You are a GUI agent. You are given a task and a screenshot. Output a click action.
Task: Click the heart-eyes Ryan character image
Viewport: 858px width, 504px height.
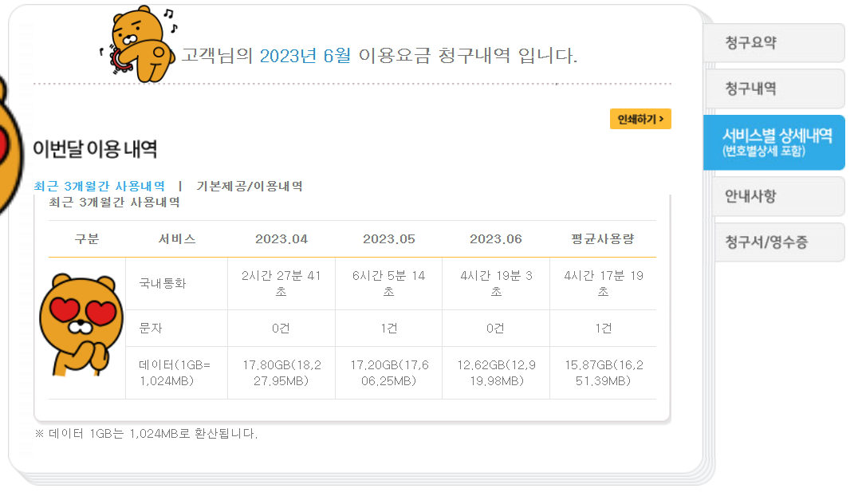81,325
